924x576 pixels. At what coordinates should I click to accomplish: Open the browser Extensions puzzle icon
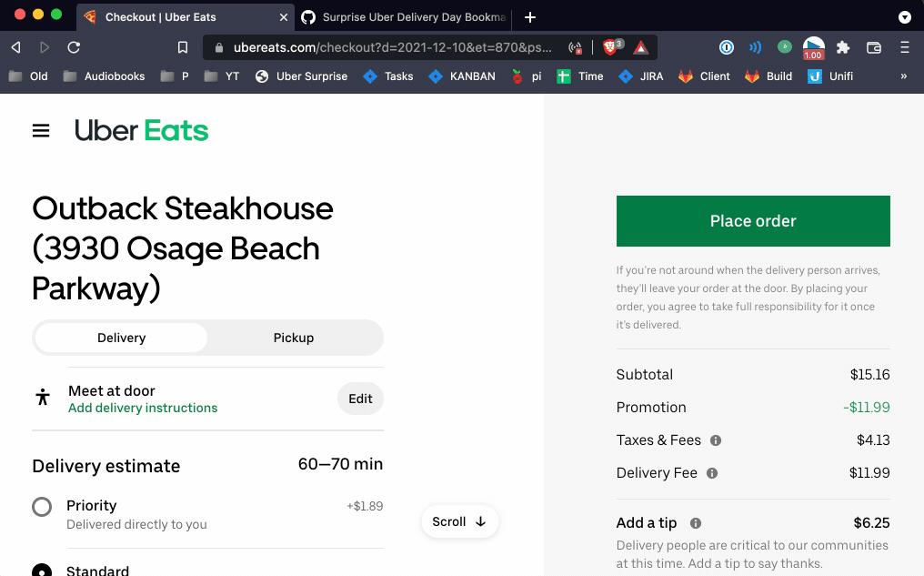point(843,47)
